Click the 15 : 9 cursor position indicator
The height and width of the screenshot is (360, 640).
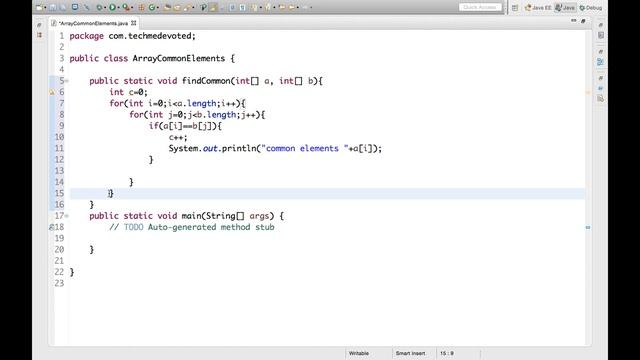tap(447, 353)
